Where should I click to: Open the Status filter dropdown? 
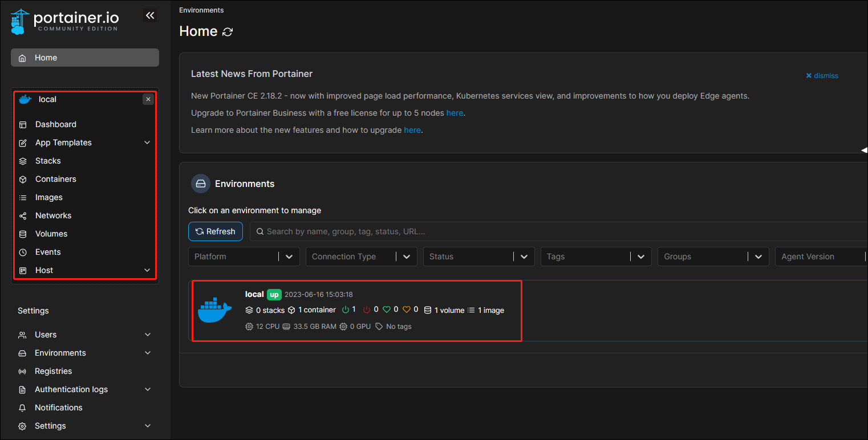(479, 256)
